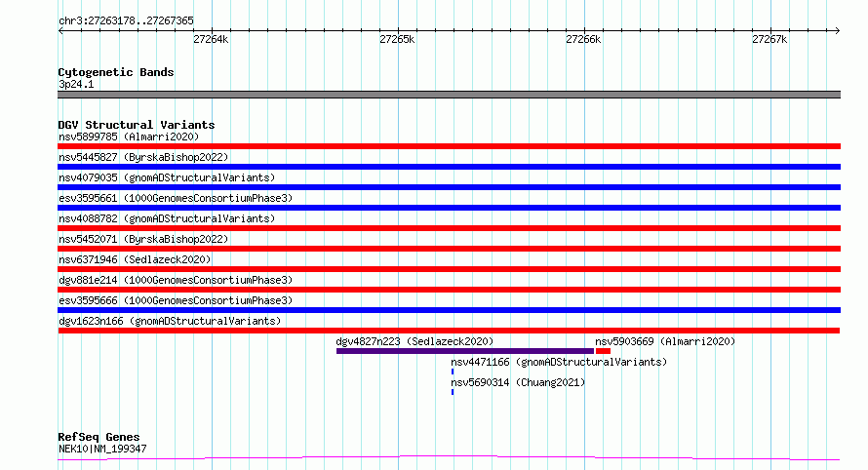Click the red bar under nsv5452071
Viewport: 868px width, 470px height.
(x=449, y=249)
